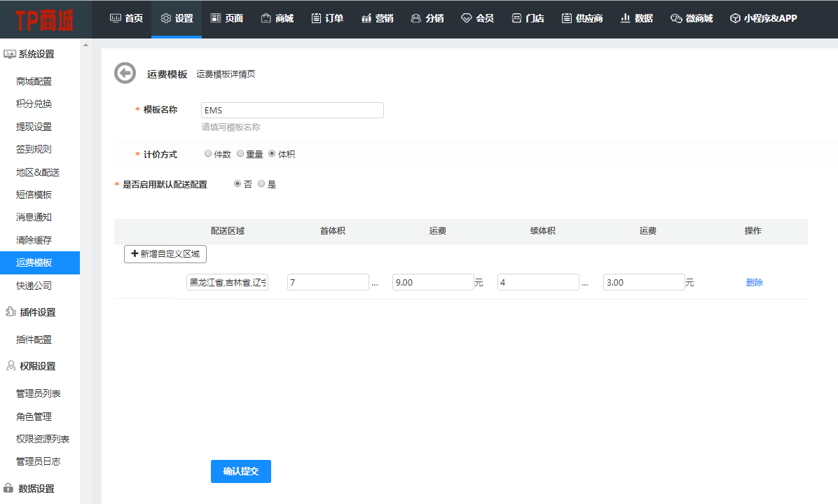Click the sidebar scrollbar up arrow
Screen dimensions: 838x504
[86, 45]
